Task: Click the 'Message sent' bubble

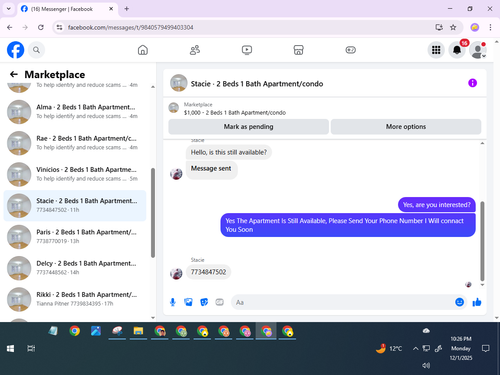Action: (x=211, y=169)
